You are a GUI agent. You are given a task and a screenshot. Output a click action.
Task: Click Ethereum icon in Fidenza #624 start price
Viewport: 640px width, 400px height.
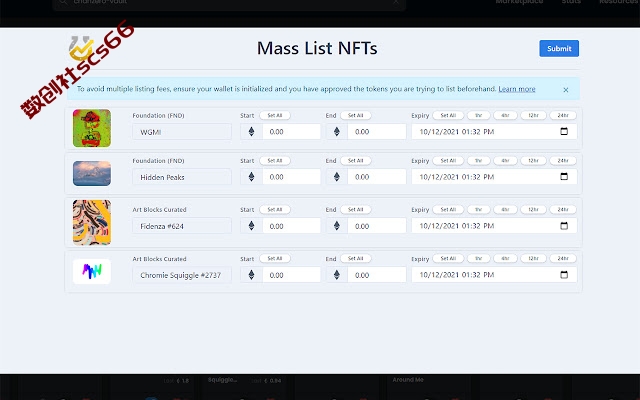point(251,226)
